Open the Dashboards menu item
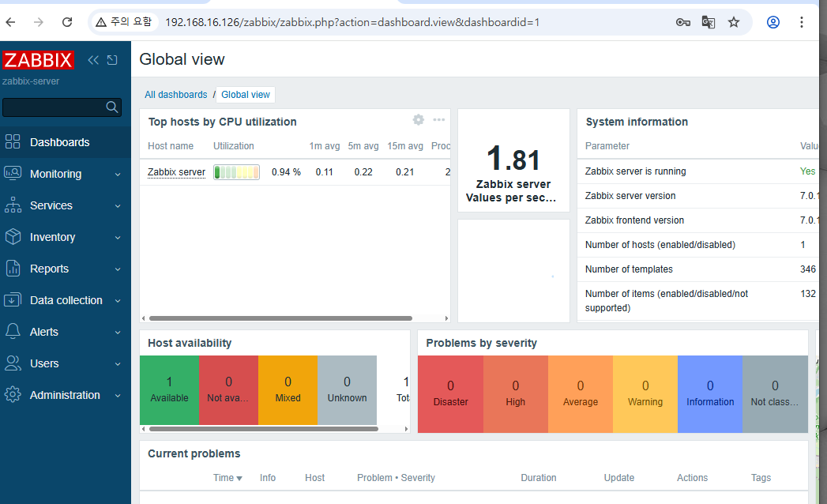 tap(66, 142)
